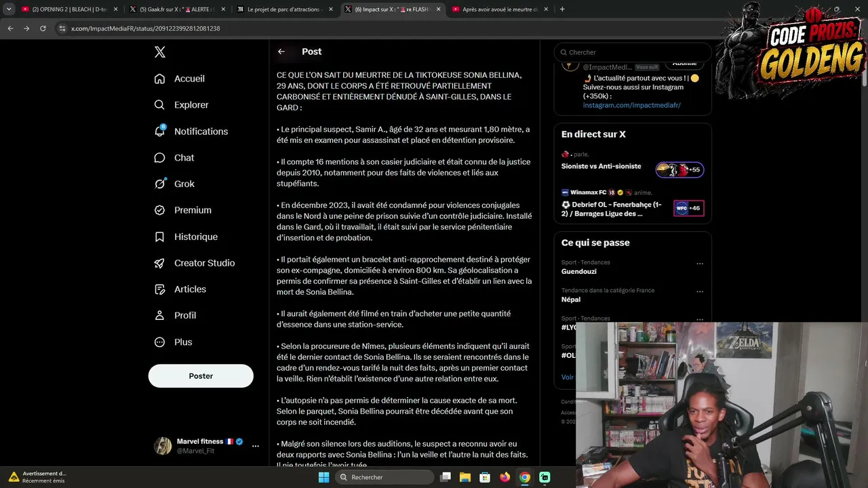Open the Notifications bell icon
Screen dimensions: 868x488
(x=159, y=131)
